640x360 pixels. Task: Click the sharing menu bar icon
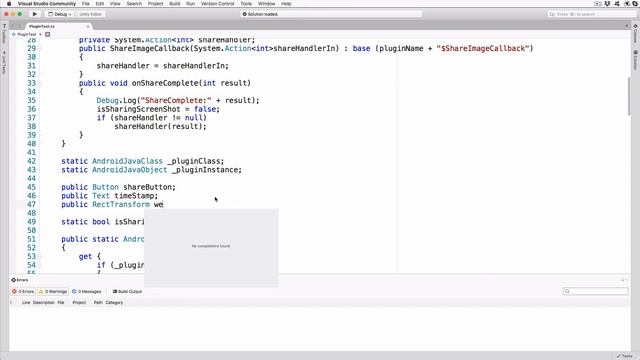click(617, 4)
